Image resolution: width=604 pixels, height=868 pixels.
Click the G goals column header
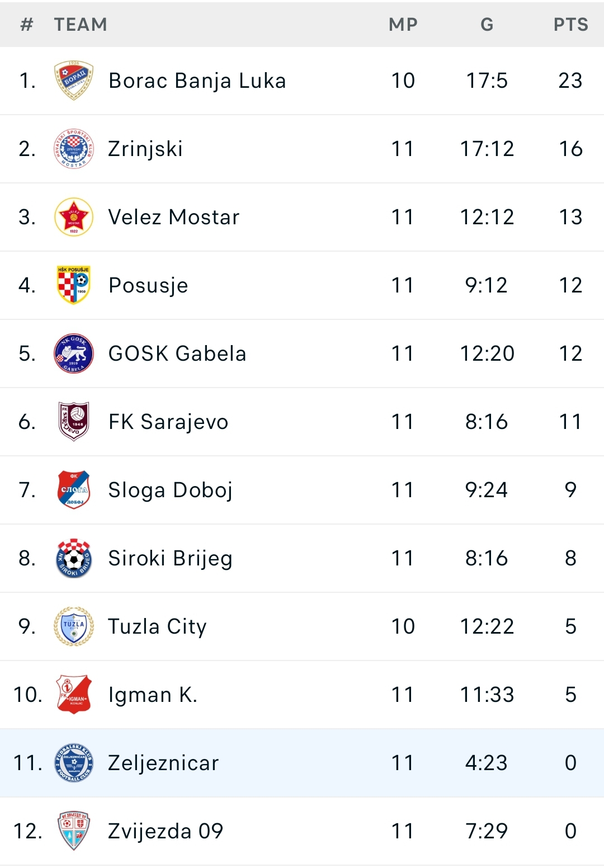pos(487,25)
